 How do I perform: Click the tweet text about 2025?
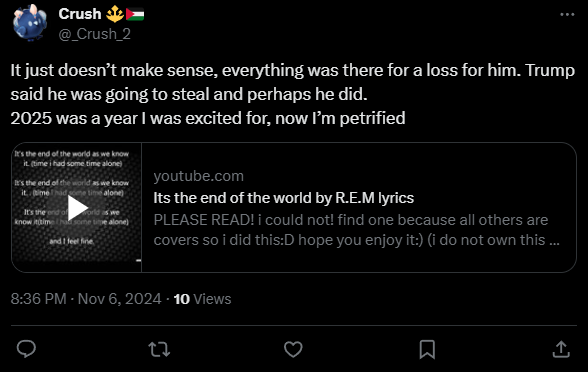(x=208, y=118)
